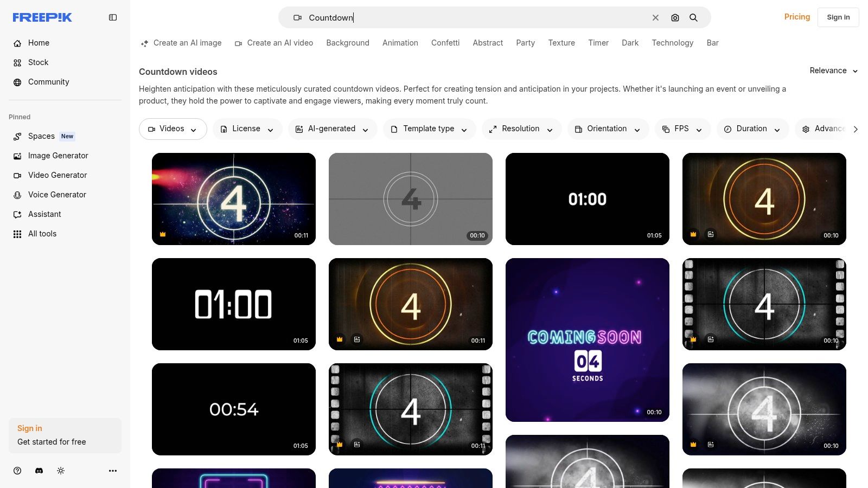Go to Home in the sidebar
868x488 pixels.
coord(65,43)
